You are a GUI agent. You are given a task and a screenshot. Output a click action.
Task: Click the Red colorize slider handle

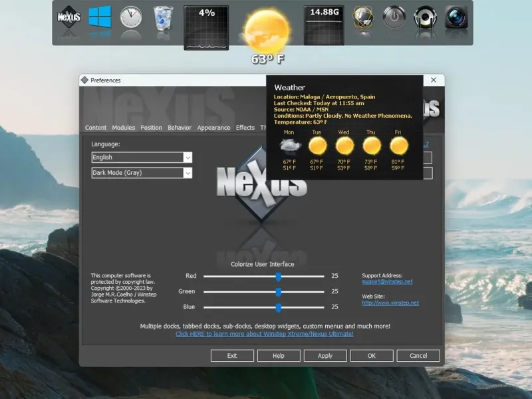[x=278, y=277]
